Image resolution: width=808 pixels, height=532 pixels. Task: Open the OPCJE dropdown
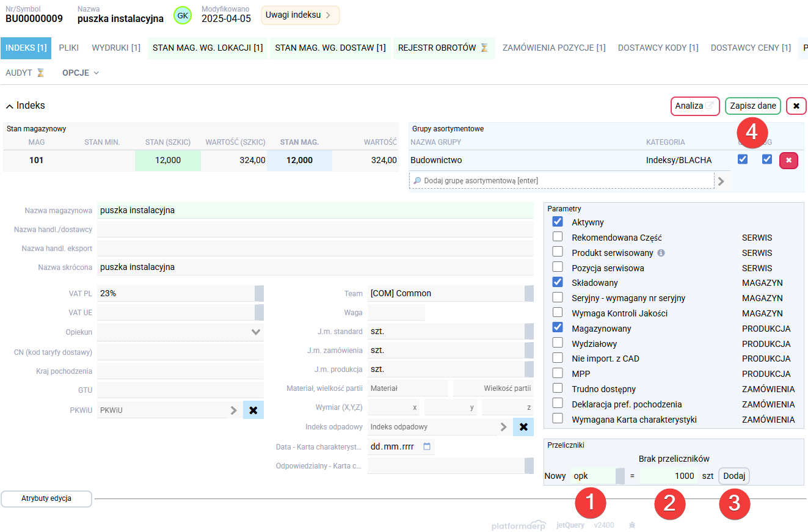80,73
